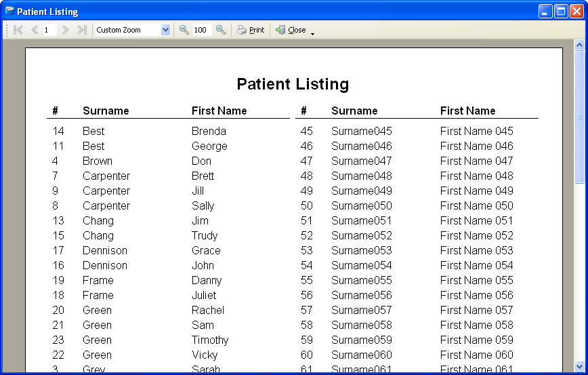The image size is (588, 375).
Task: Go to the previous page arrow
Action: tap(35, 30)
